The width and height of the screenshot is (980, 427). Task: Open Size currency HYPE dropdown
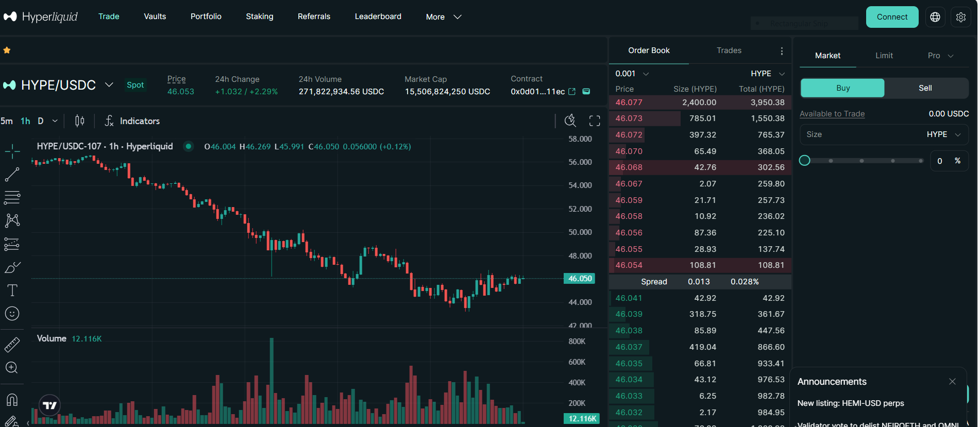[944, 134]
